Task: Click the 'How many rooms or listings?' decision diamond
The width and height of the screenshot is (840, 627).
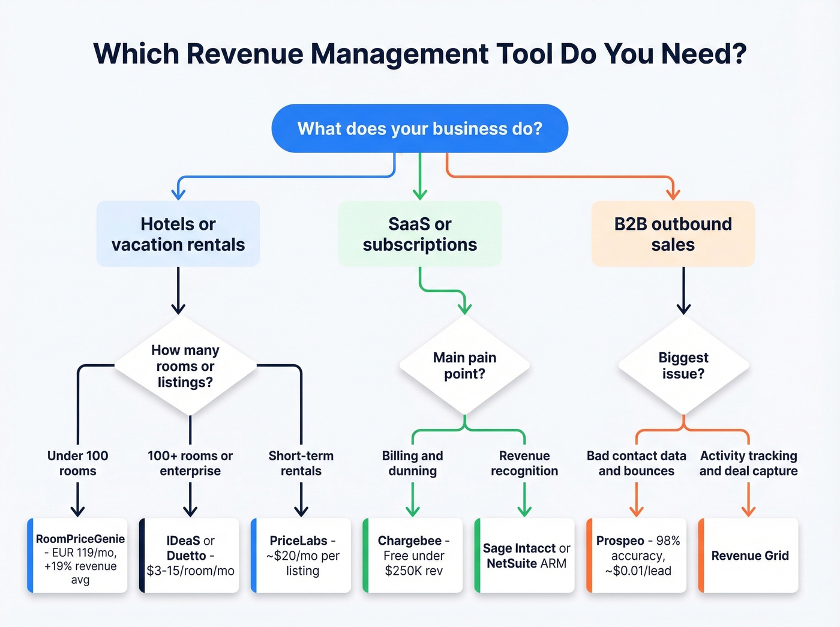Action: tap(186, 366)
